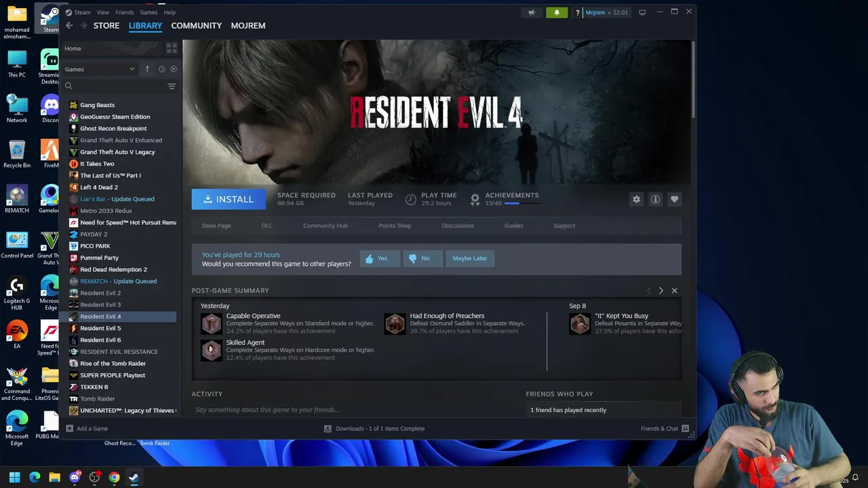Open the DLC link

[267, 226]
